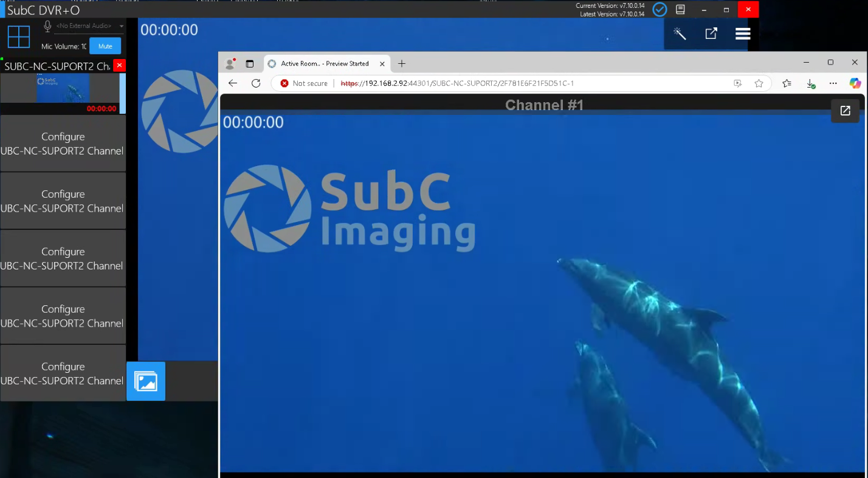
Task: Click the first Configure Channel button
Action: 63,144
